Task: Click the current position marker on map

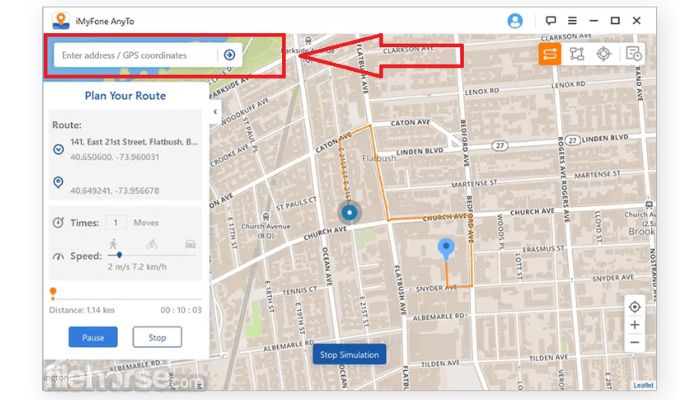Action: coord(350,212)
